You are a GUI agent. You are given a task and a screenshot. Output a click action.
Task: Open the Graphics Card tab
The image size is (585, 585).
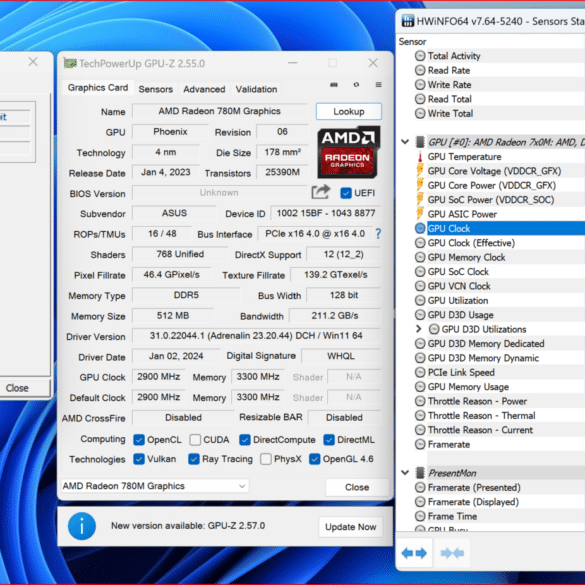click(x=98, y=88)
